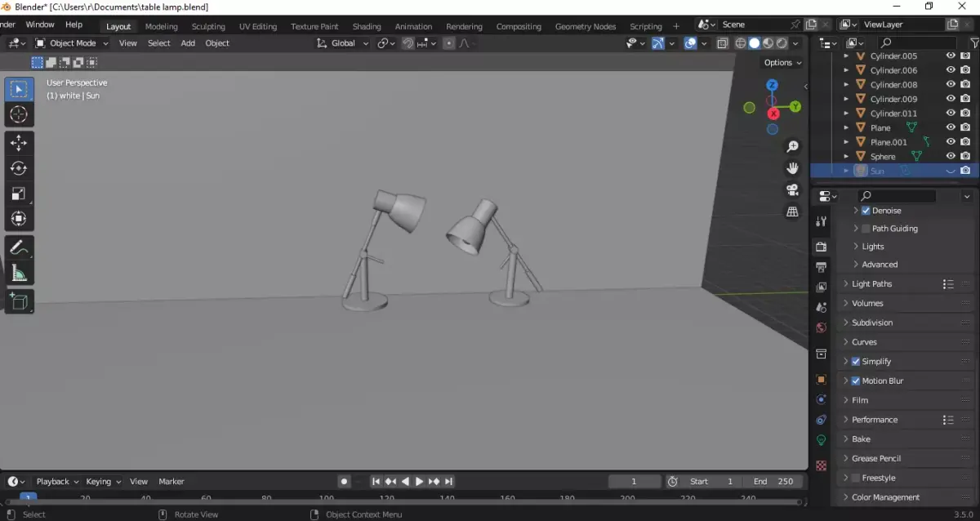This screenshot has height=521, width=980.
Task: Toggle the Simplify checkbox
Action: [x=856, y=362]
